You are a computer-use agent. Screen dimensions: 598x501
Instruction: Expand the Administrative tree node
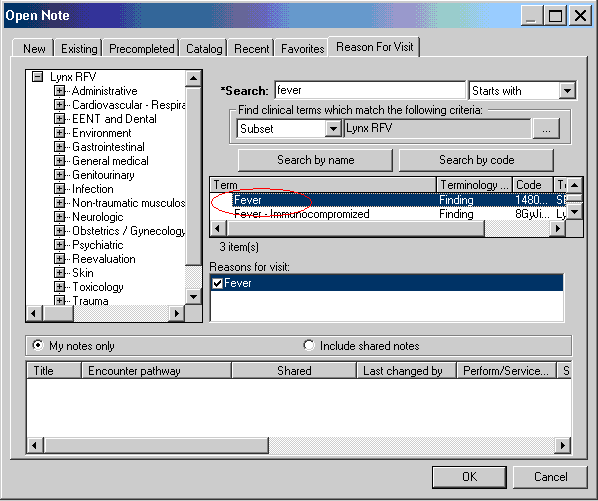[59, 91]
